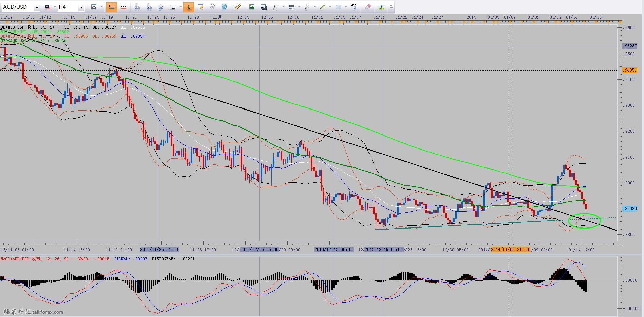Select the Andrews pitchfork drawing tool
This screenshot has width=644, height=317.
pyautogui.click(x=276, y=7)
